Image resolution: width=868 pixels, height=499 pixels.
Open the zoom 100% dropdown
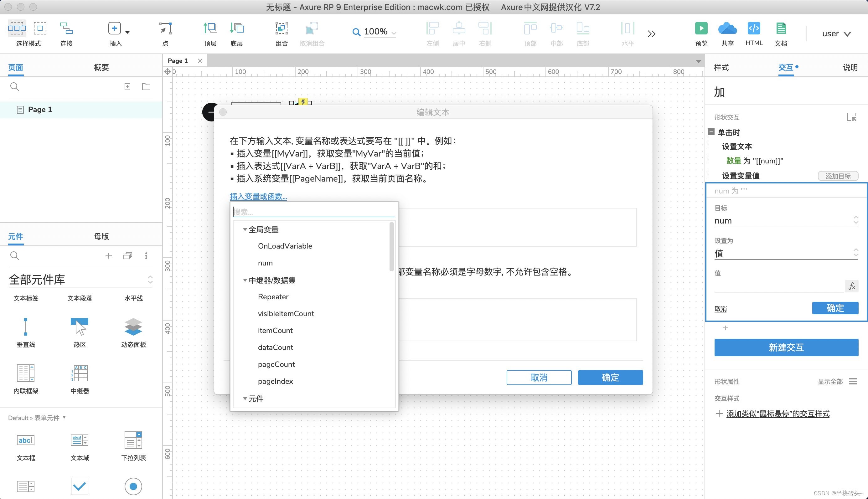click(394, 33)
